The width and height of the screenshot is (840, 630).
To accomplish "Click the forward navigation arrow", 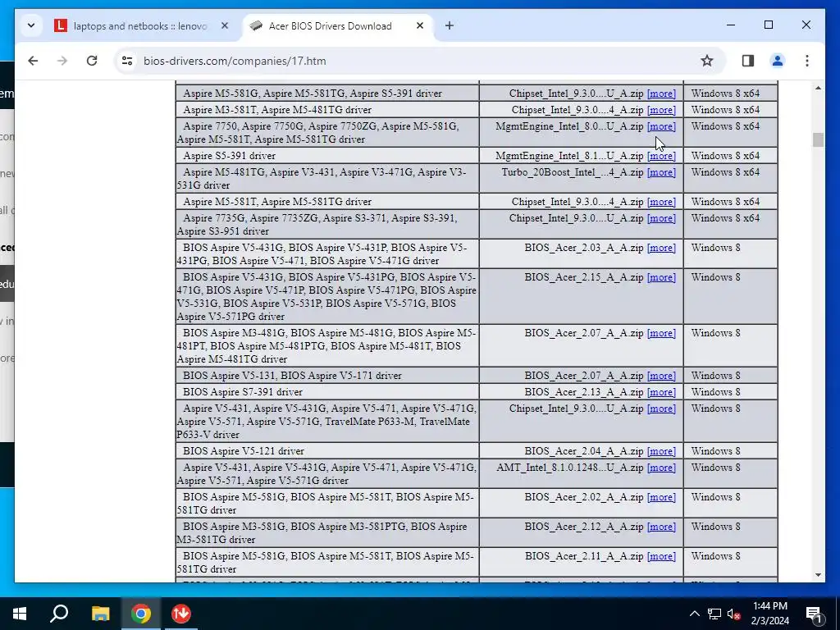I will point(62,61).
